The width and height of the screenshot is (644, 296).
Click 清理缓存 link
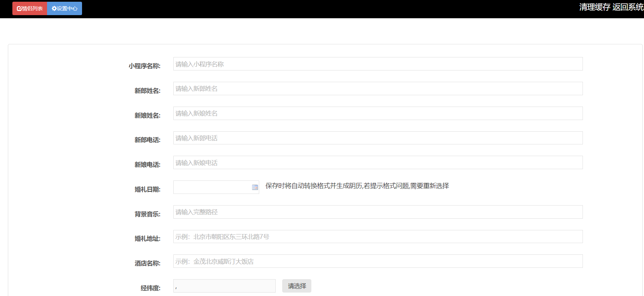595,7
